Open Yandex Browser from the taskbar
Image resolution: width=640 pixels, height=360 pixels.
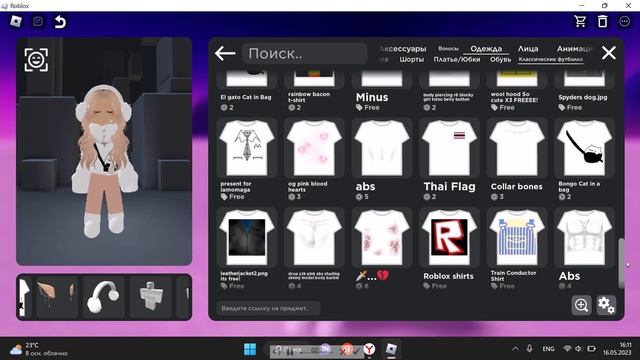[x=369, y=349]
